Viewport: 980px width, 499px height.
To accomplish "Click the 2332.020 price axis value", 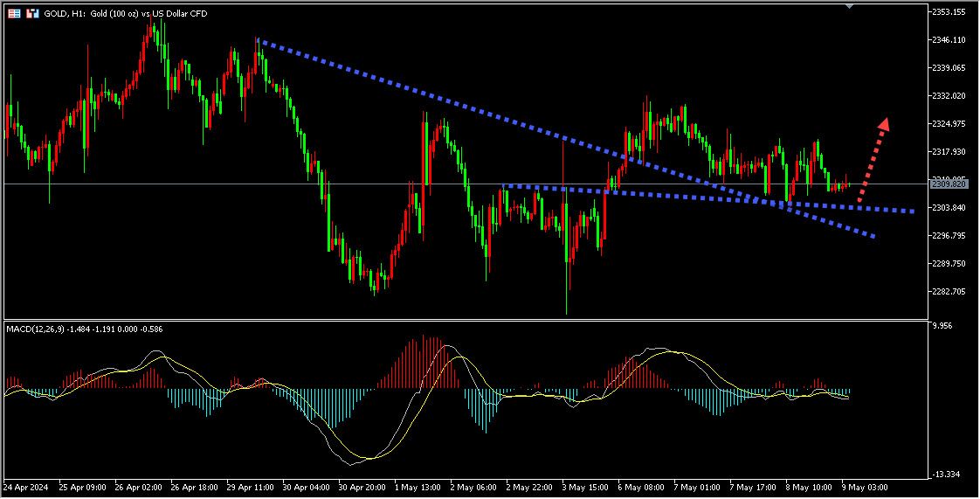I will pyautogui.click(x=949, y=96).
